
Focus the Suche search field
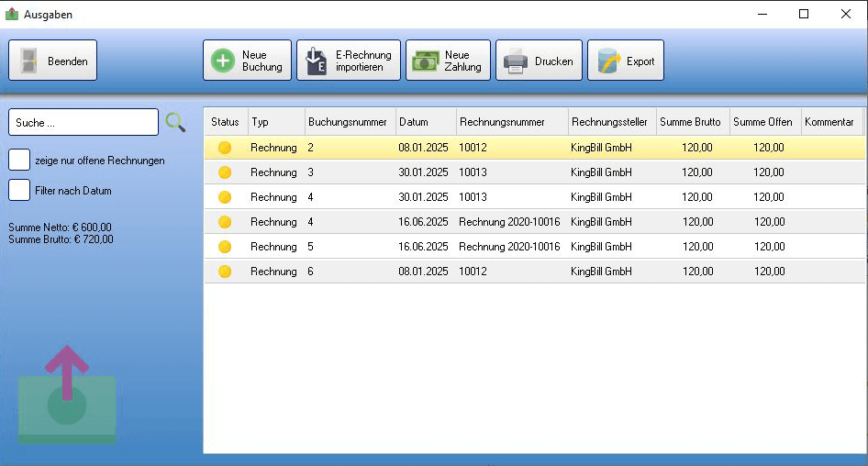83,122
